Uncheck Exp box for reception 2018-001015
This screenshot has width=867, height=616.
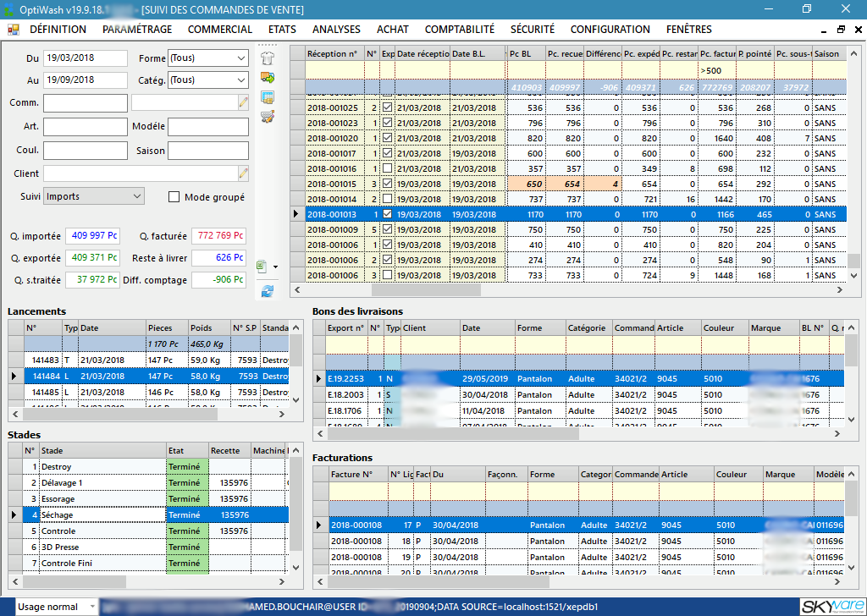(x=388, y=184)
